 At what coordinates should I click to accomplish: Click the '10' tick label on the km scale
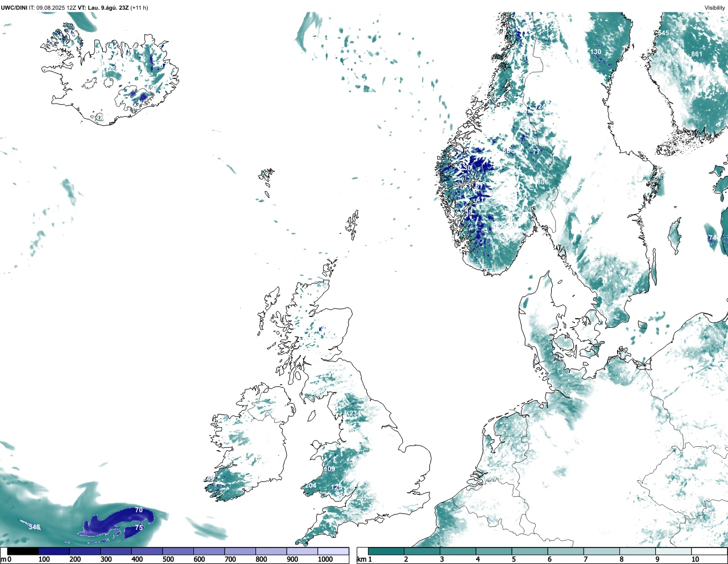695,559
